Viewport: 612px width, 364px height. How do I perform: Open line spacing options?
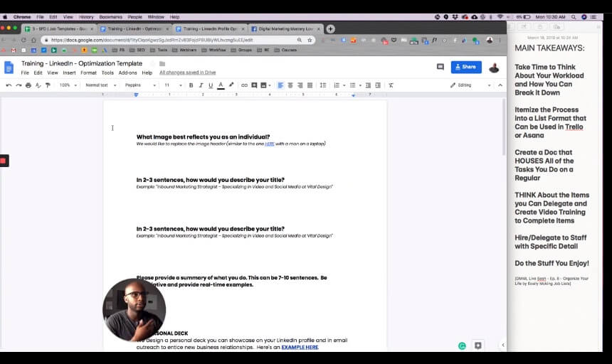pos(323,85)
